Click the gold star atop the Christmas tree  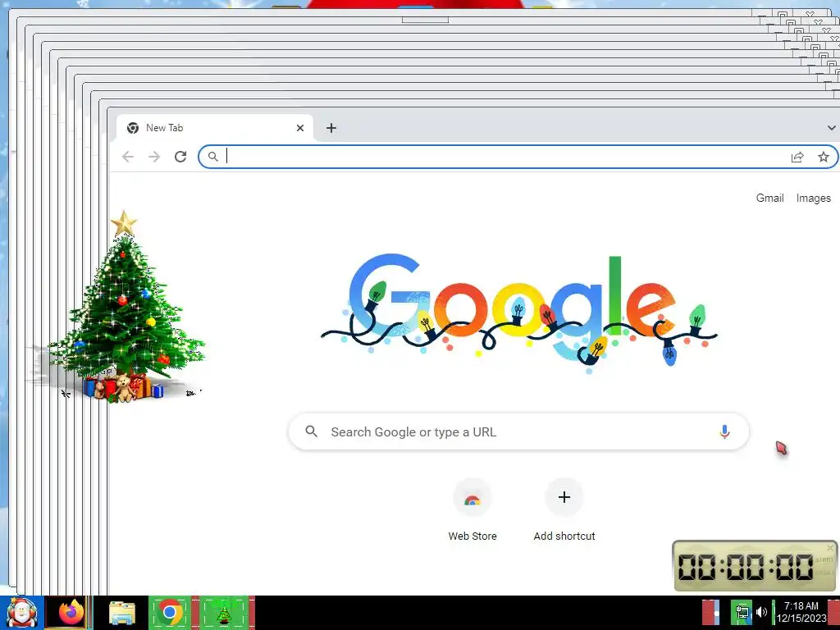(x=124, y=223)
